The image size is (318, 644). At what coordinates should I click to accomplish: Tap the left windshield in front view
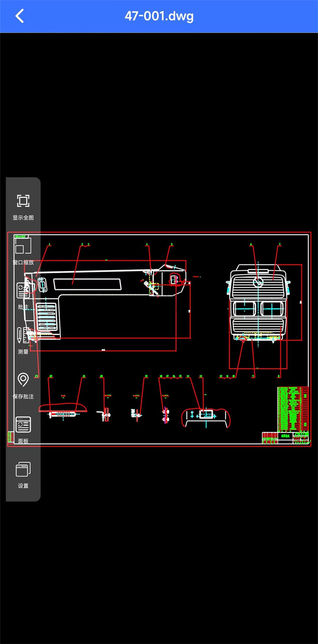click(x=244, y=309)
